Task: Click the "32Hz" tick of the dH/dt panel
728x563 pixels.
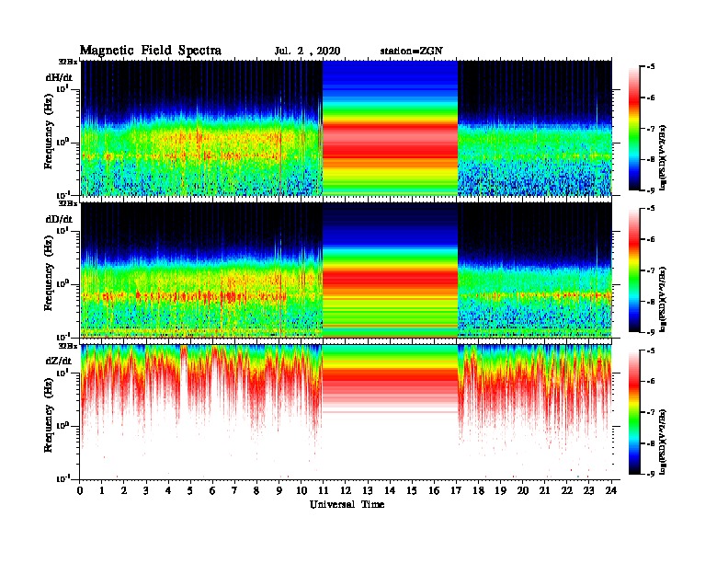Action: coord(67,62)
